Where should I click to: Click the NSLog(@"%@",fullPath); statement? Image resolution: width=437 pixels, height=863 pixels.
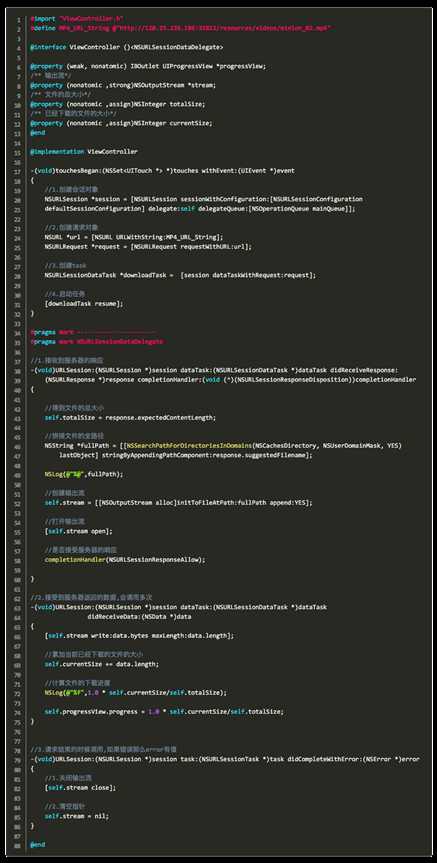84,474
